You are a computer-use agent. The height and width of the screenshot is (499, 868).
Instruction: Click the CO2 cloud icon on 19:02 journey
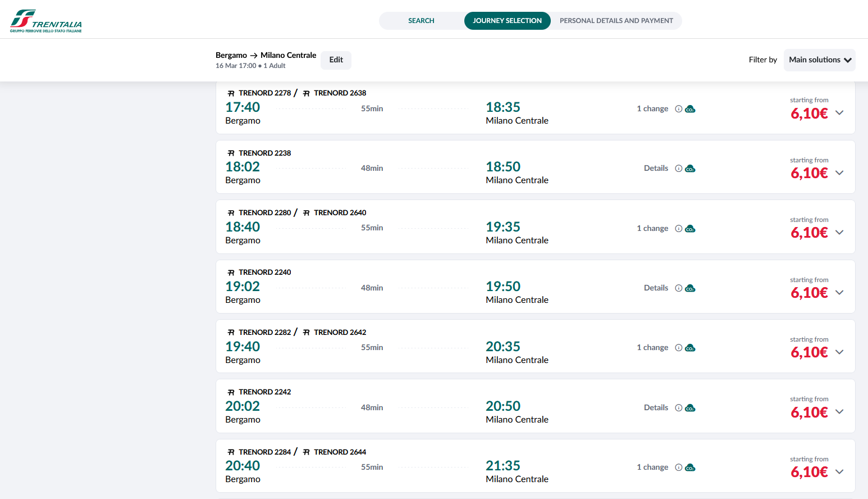[691, 288]
